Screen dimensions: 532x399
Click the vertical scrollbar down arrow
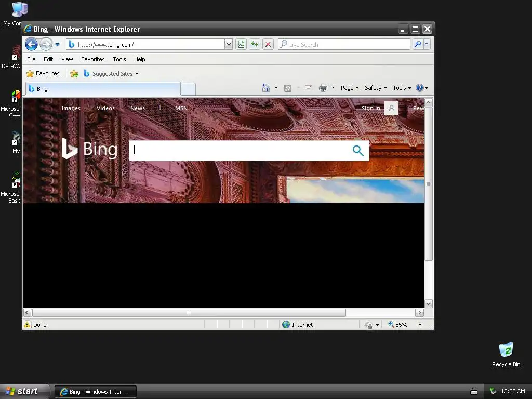point(428,303)
